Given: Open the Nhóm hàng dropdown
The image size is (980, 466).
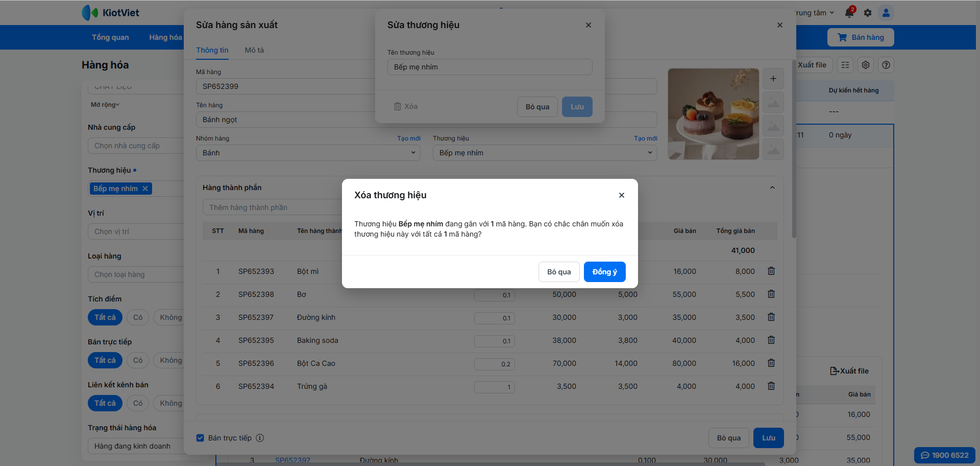Looking at the screenshot, I should (308, 153).
